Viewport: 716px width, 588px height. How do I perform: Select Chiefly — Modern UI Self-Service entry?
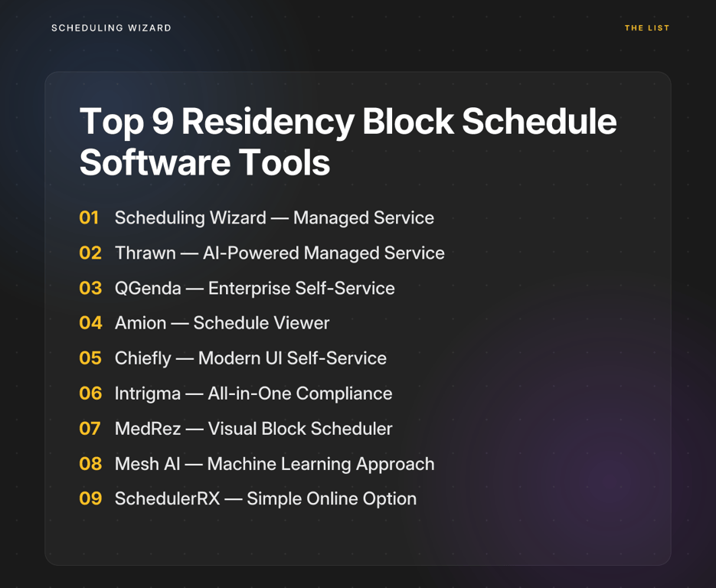click(250, 358)
